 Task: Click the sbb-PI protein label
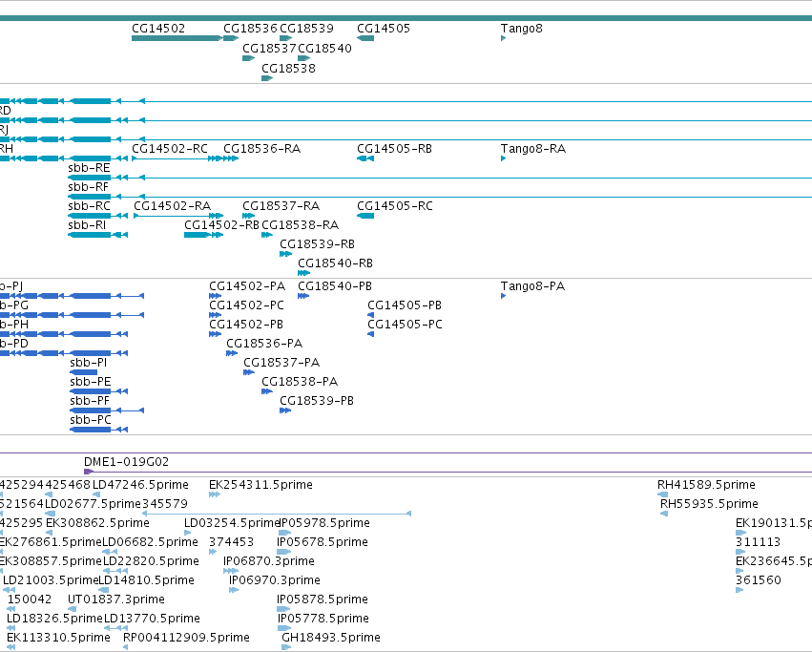[89, 363]
